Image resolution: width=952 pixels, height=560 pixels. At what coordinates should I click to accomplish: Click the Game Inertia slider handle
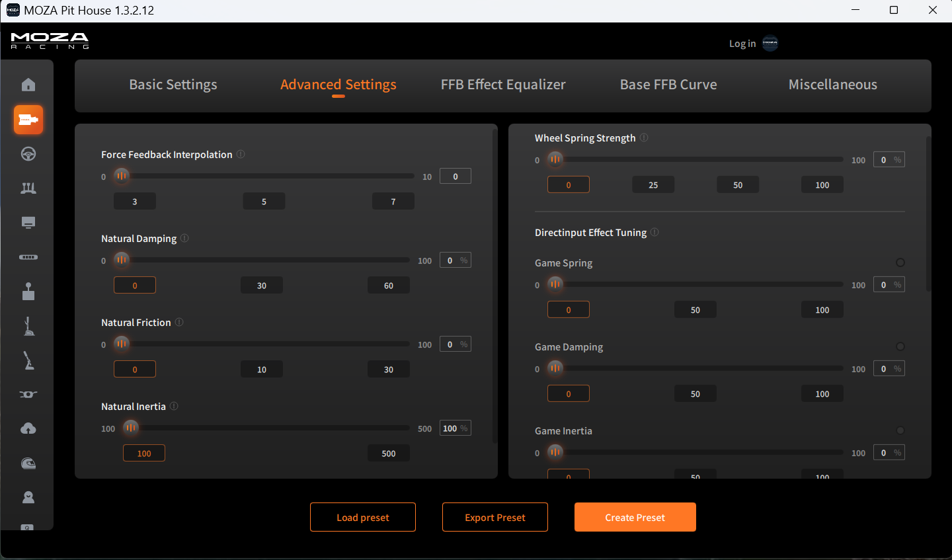(x=555, y=452)
